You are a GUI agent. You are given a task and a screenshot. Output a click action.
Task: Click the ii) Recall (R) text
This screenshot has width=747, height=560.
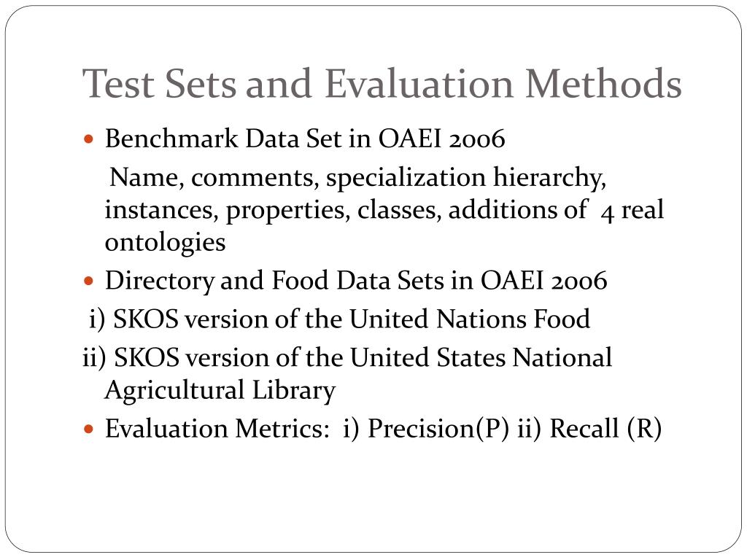(589, 428)
